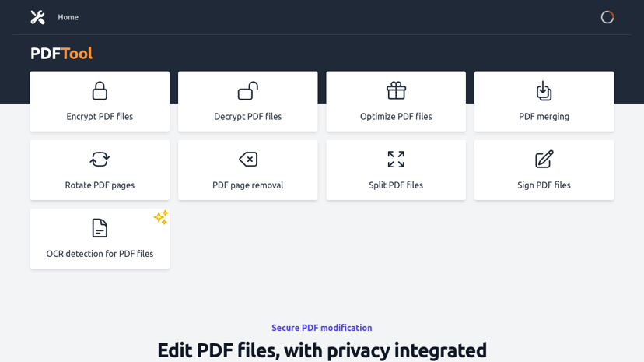644x362 pixels.
Task: Click the pencil-on-square sign icon
Action: point(544,159)
